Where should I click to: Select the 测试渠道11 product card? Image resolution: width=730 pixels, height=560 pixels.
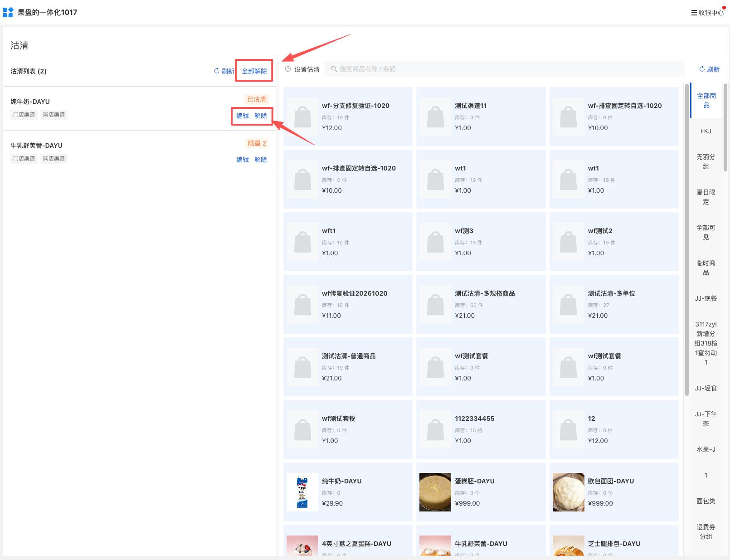[481, 117]
